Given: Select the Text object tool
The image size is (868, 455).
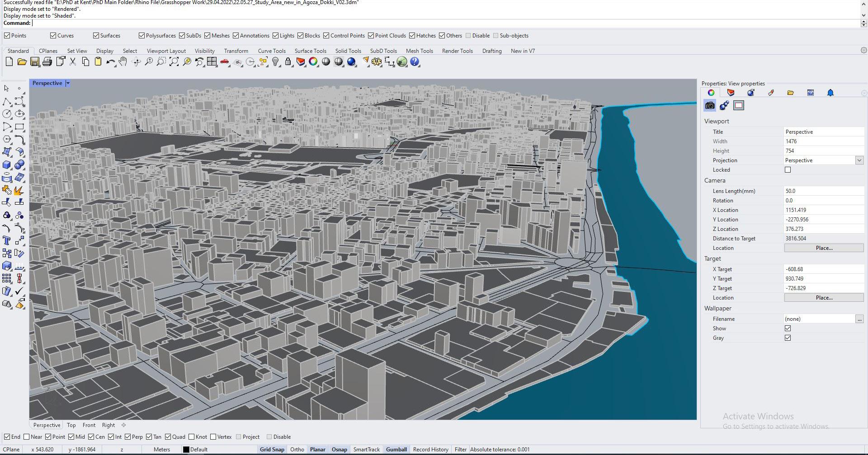Looking at the screenshot, I should pyautogui.click(x=7, y=241).
